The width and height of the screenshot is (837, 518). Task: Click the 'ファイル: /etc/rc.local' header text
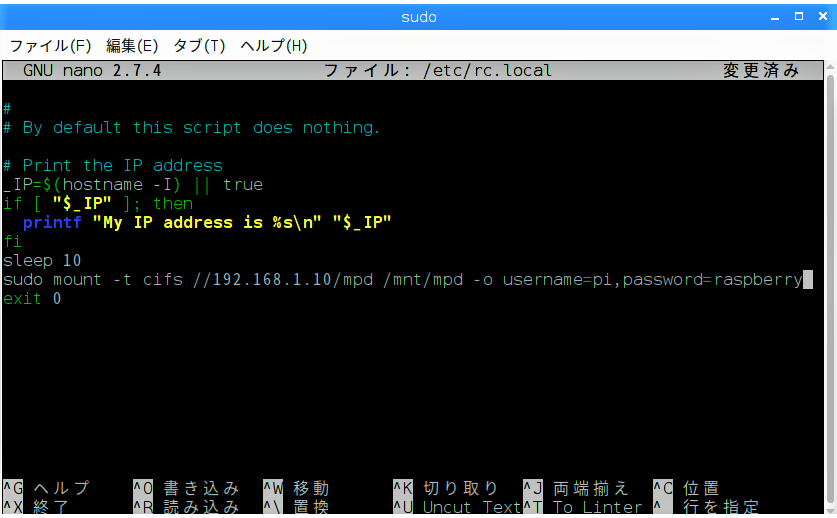pos(438,70)
